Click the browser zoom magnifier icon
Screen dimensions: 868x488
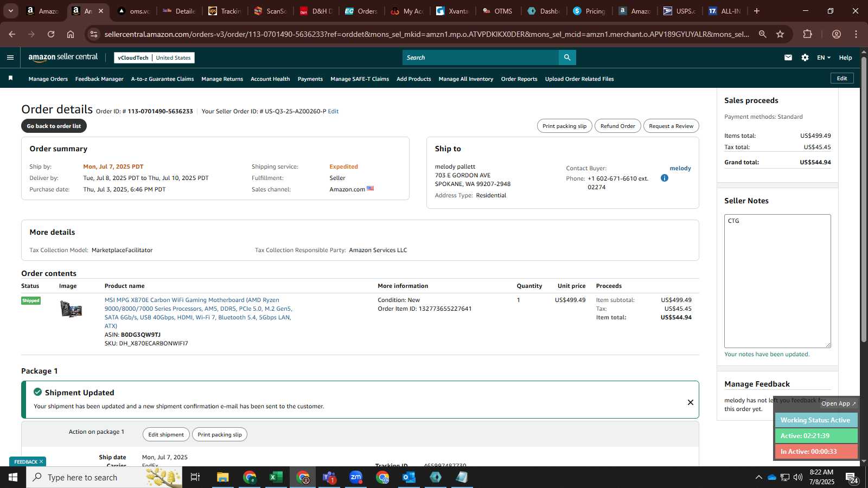tap(762, 34)
